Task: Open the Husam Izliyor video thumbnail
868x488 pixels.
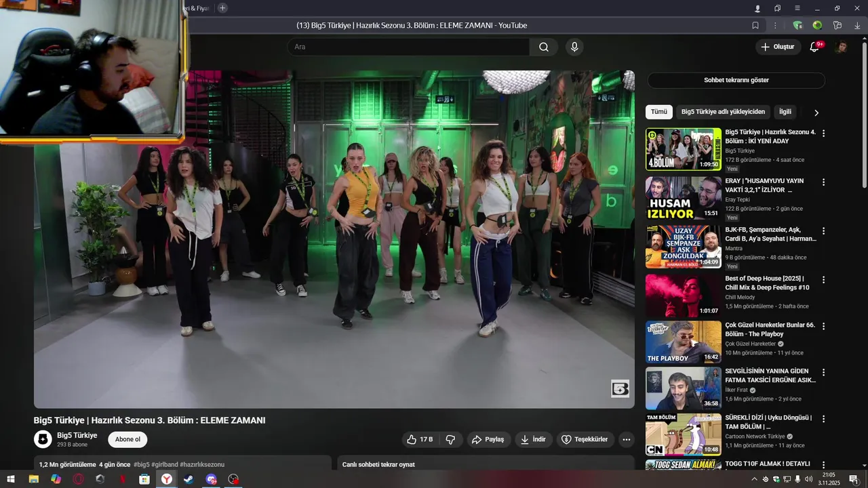Action: coord(684,198)
